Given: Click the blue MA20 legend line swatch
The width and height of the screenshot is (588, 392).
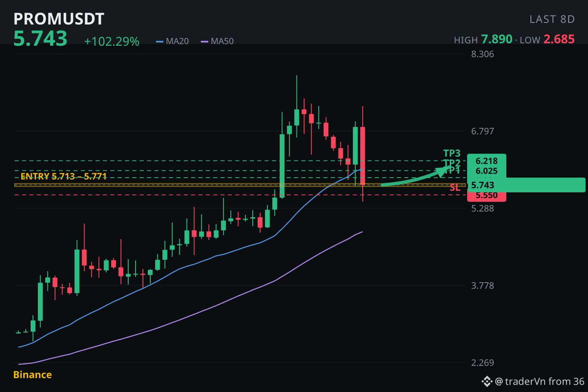Looking at the screenshot, I should (x=160, y=41).
